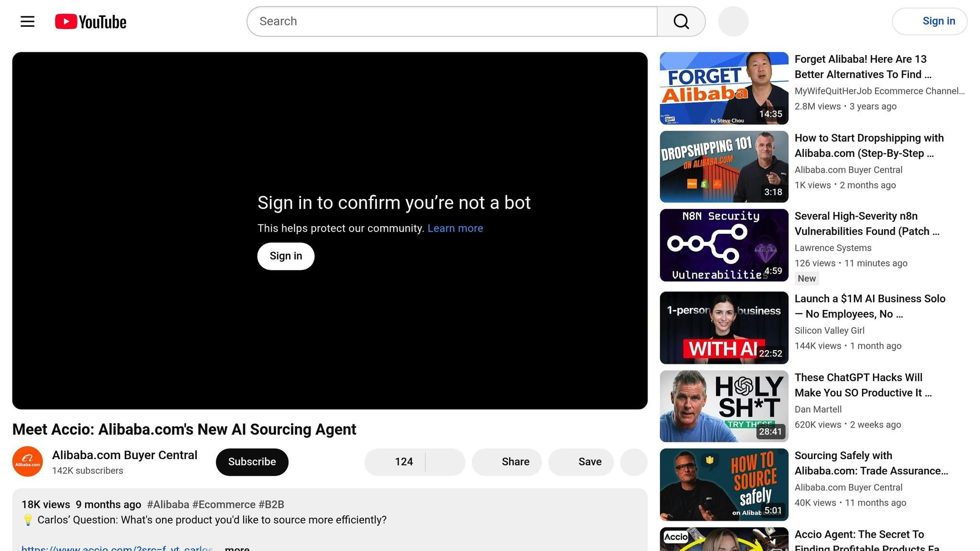
Task: Open the #Ecommerce hashtag
Action: click(223, 505)
